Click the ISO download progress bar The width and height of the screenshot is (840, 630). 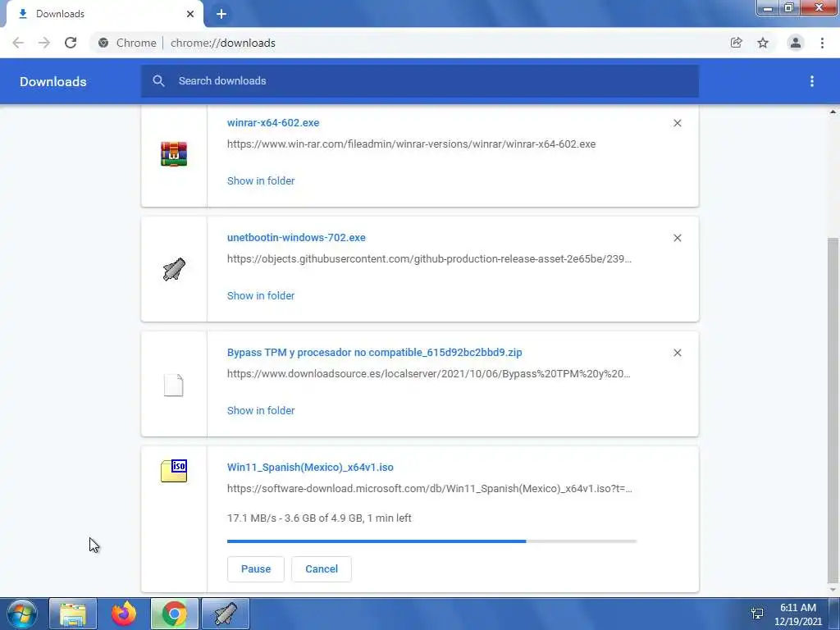pyautogui.click(x=431, y=541)
